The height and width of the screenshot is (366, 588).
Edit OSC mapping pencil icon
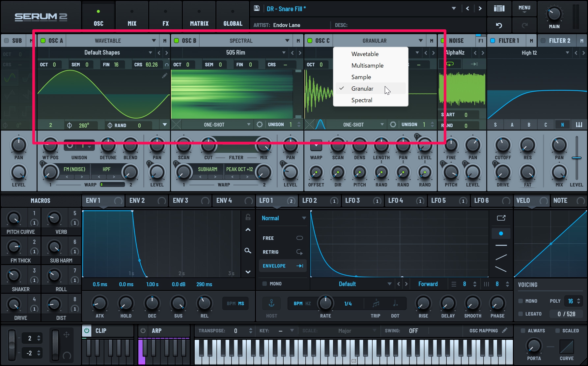pos(505,330)
